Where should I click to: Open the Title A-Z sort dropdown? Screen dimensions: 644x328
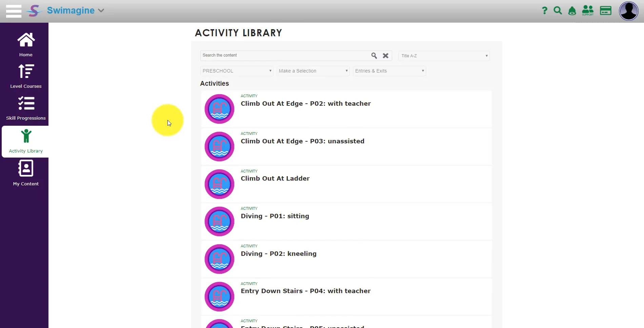click(x=444, y=56)
